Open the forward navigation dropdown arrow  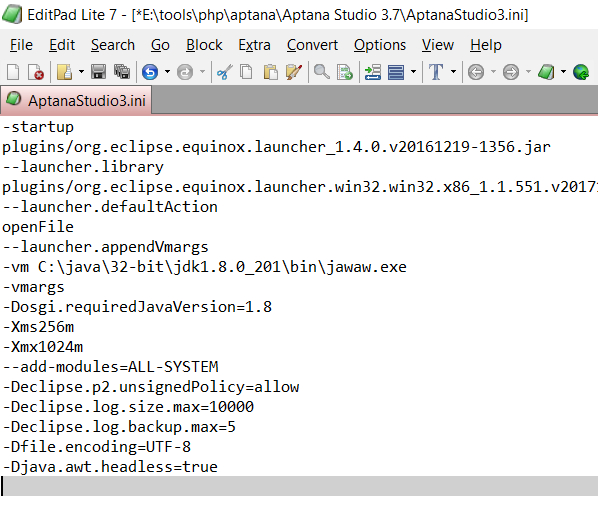528,71
